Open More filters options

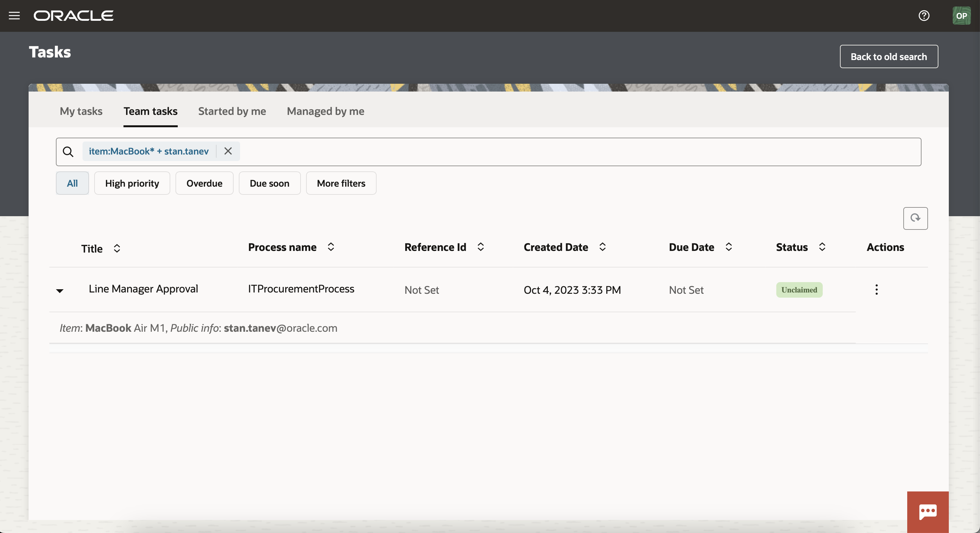(341, 183)
